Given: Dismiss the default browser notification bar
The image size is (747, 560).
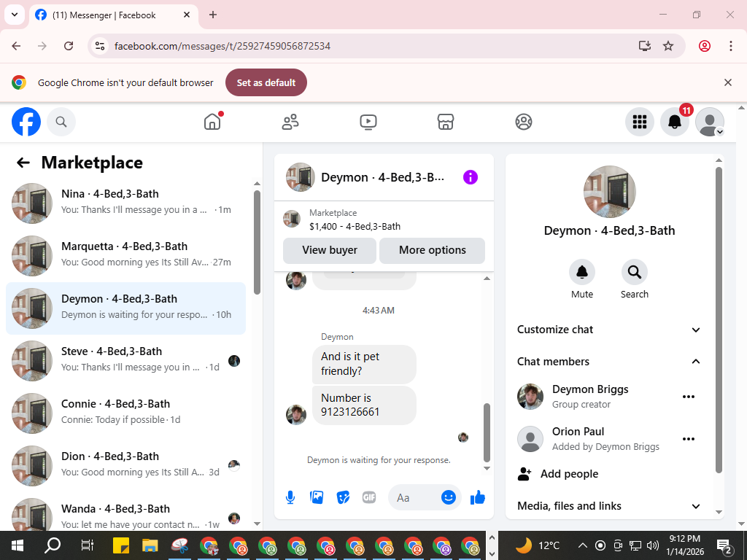Looking at the screenshot, I should [x=727, y=82].
